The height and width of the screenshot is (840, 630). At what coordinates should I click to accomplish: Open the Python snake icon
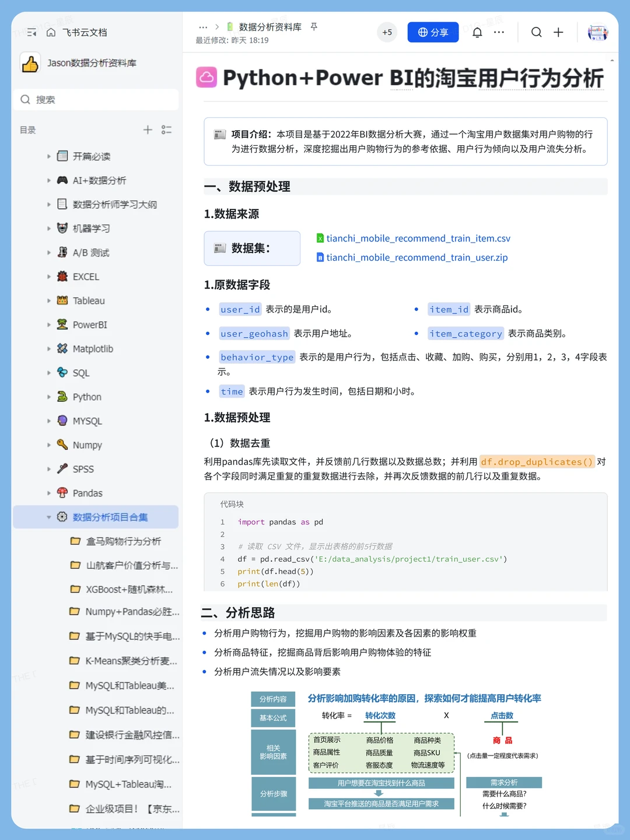(x=62, y=397)
